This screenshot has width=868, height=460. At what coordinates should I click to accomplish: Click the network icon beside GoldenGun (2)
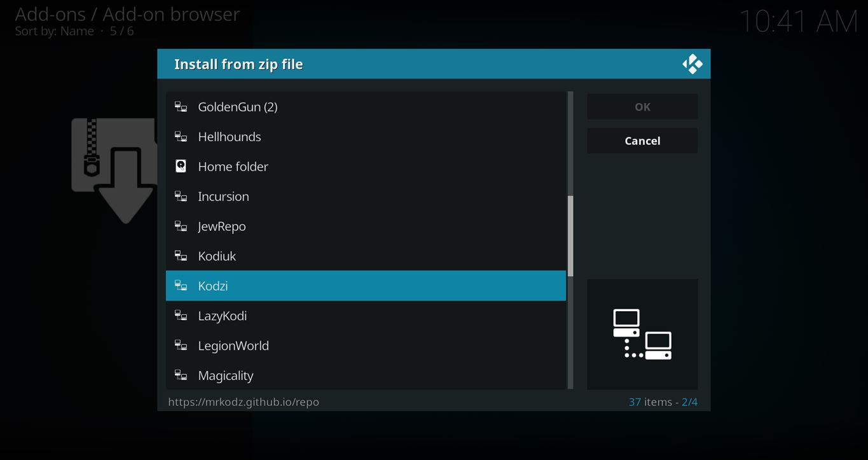click(181, 107)
